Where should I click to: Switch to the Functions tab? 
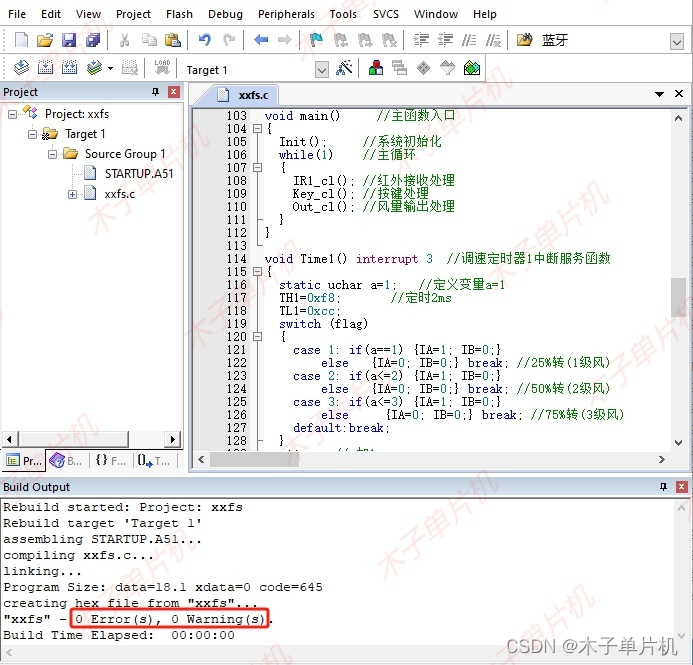110,461
